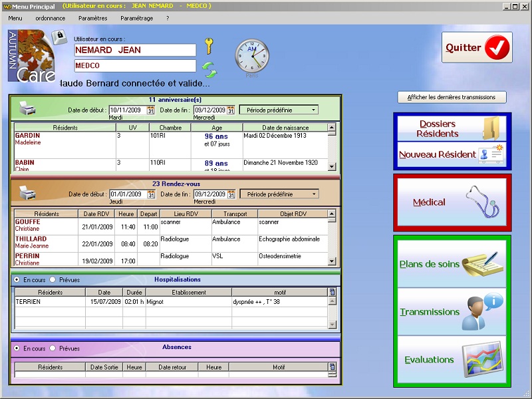Click the analog clock icon
532x399 pixels.
coord(252,56)
